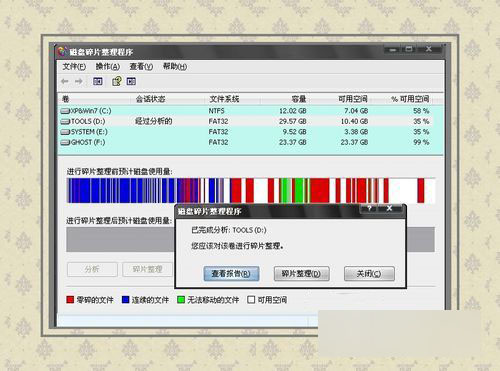Image resolution: width=500 pixels, height=371 pixels.
Task: Click the 关闭(C) button
Action: pyautogui.click(x=369, y=274)
